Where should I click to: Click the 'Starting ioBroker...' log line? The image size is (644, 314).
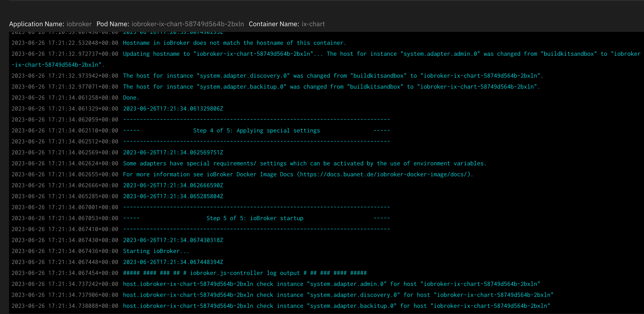[156, 251]
